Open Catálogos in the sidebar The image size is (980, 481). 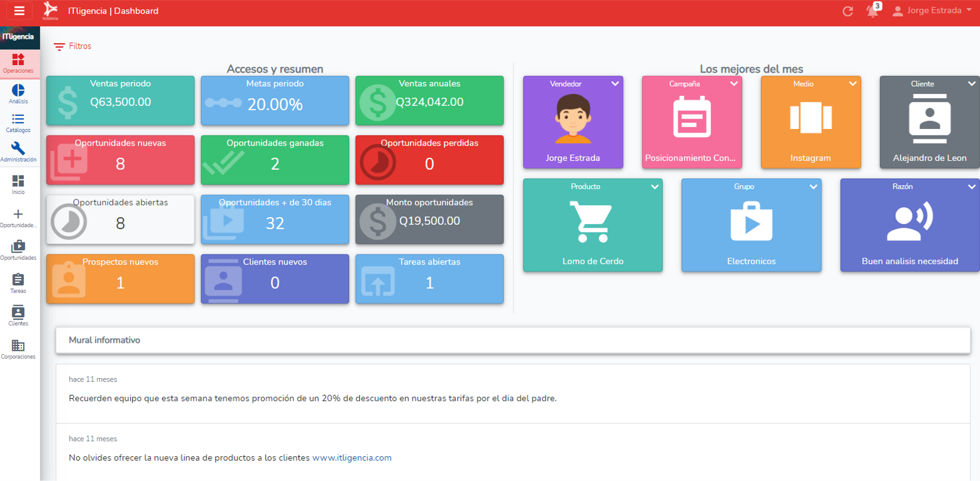18,123
